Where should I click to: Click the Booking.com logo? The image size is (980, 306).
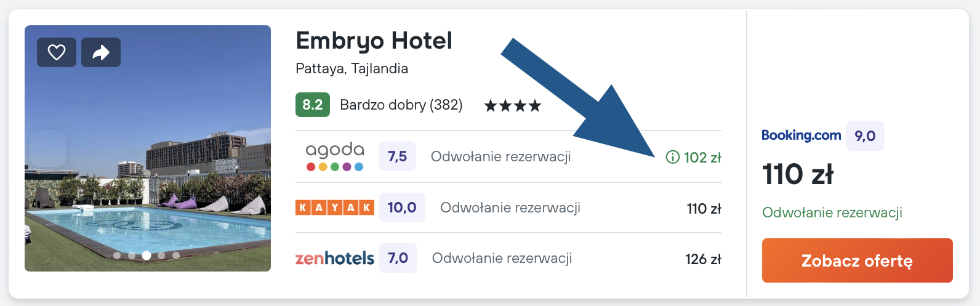[x=801, y=135]
